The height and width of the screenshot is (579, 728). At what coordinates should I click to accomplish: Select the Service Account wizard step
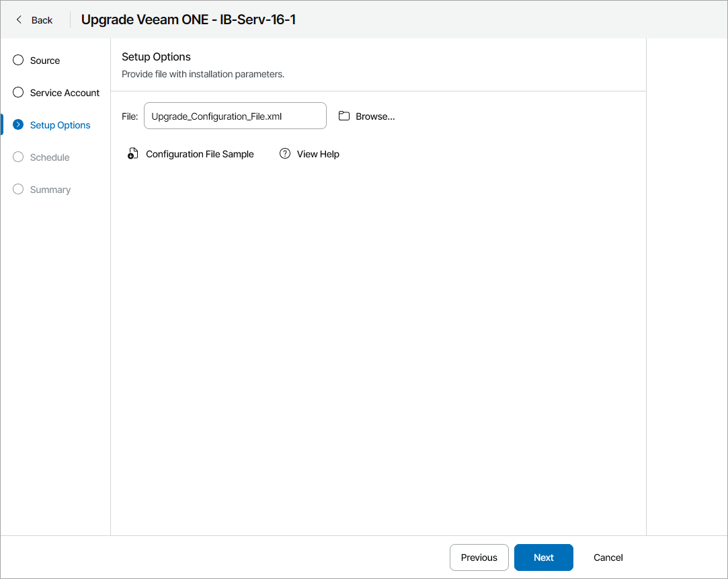click(x=65, y=92)
